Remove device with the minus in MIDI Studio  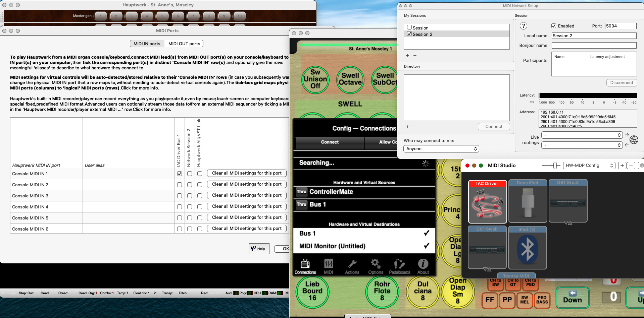[631, 166]
